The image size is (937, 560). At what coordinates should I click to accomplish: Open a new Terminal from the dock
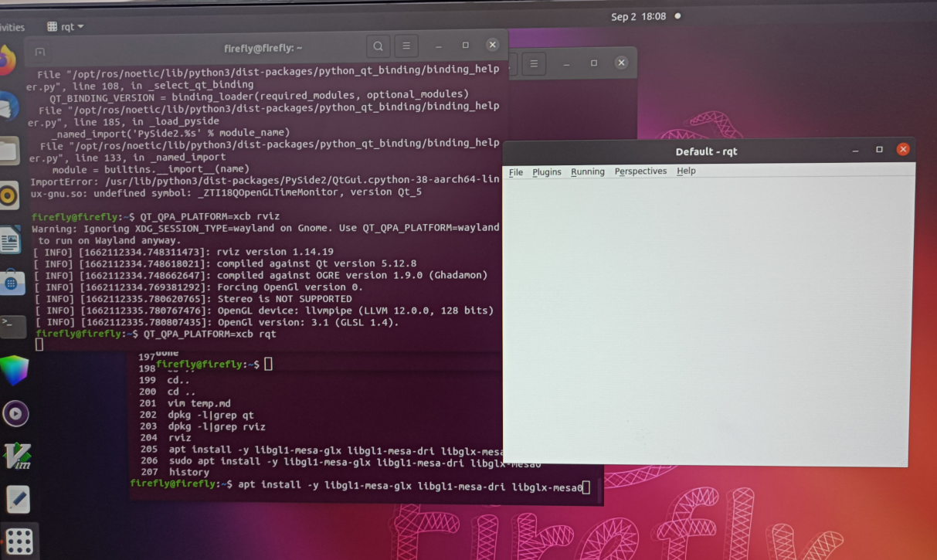12,326
